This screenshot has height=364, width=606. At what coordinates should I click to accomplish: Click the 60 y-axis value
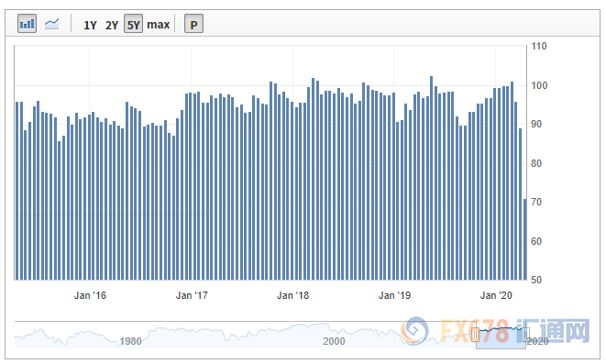[536, 241]
